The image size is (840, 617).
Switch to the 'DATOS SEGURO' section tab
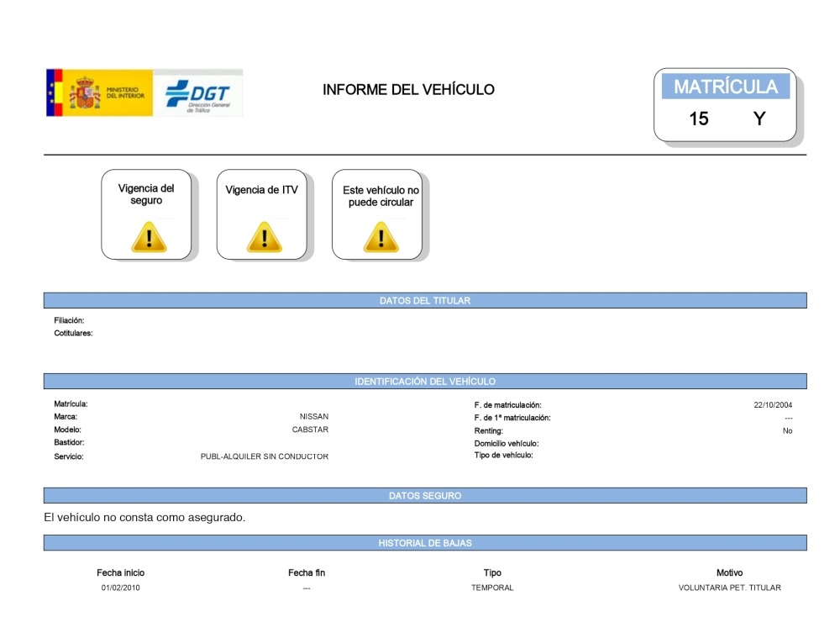point(425,495)
